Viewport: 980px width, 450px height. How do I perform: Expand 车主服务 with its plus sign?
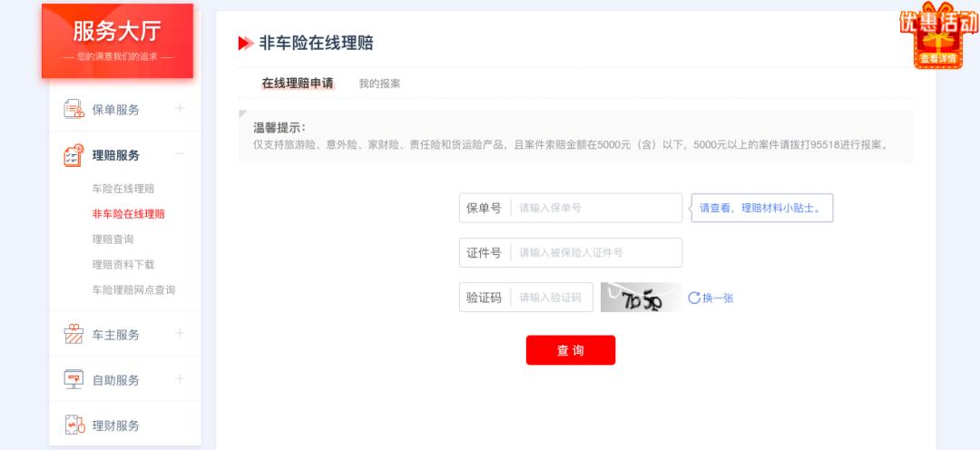180,333
